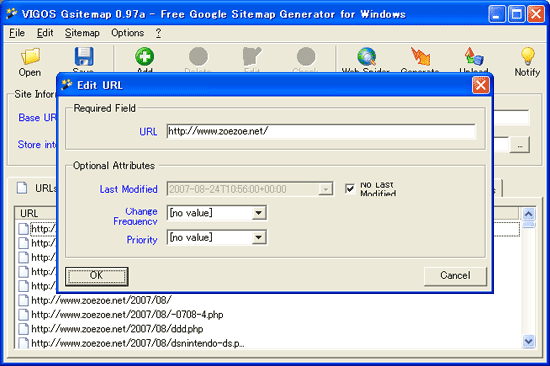The height and width of the screenshot is (366, 550).
Task: Select row http://www.zoezoe.net/2007/08/
Action: [102, 300]
